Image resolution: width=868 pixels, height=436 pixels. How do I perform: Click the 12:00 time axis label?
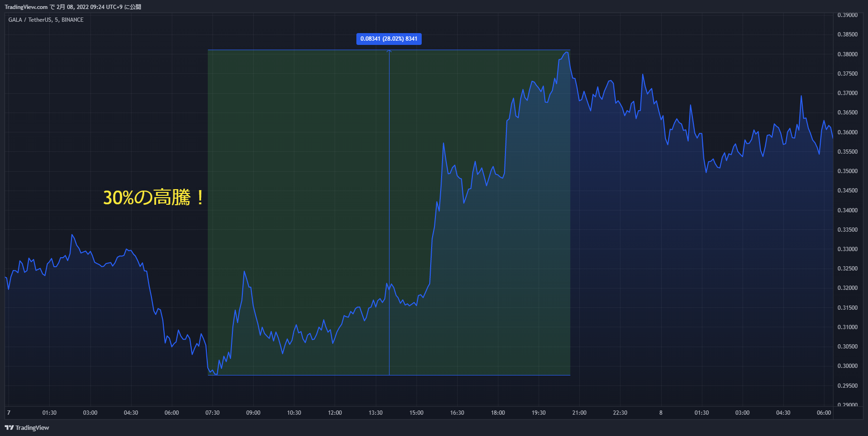(x=335, y=413)
